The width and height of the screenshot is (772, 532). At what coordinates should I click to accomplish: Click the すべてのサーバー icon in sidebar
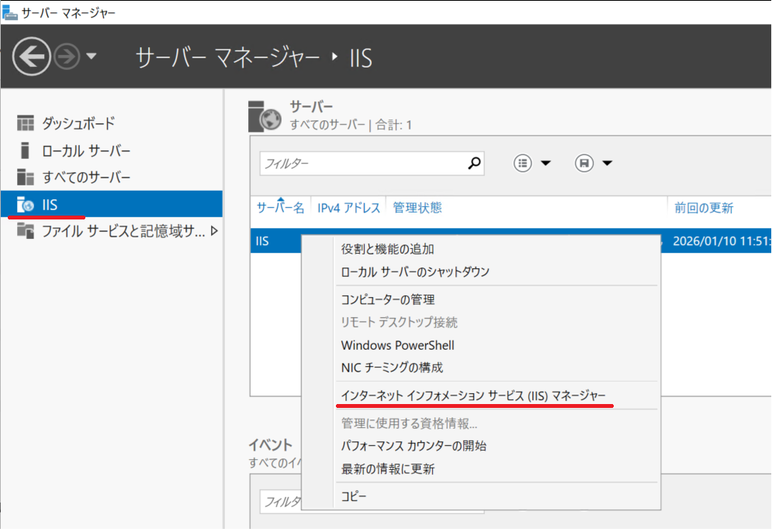tap(25, 177)
